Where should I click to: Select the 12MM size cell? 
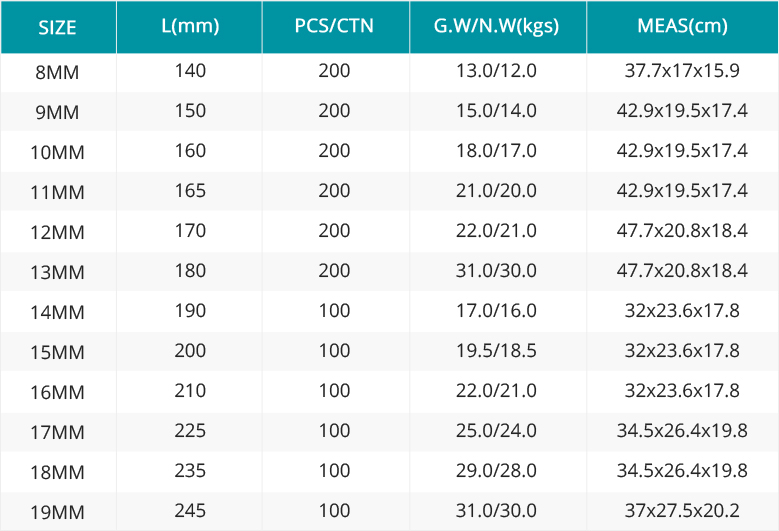[x=57, y=232]
